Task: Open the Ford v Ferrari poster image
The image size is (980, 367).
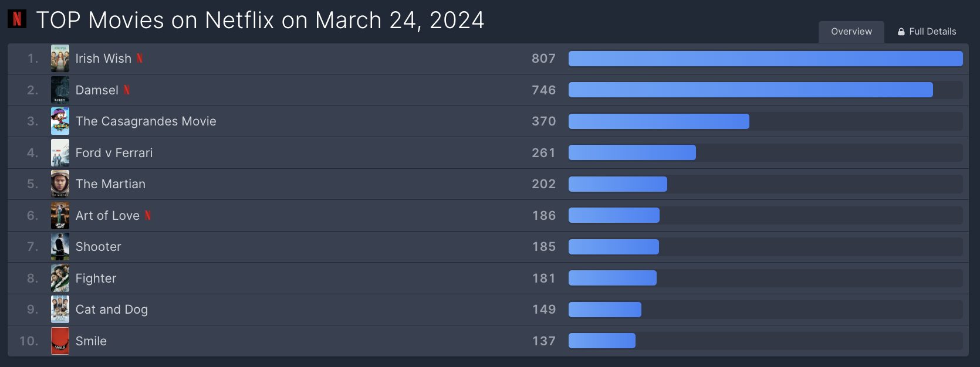Action: click(x=60, y=152)
